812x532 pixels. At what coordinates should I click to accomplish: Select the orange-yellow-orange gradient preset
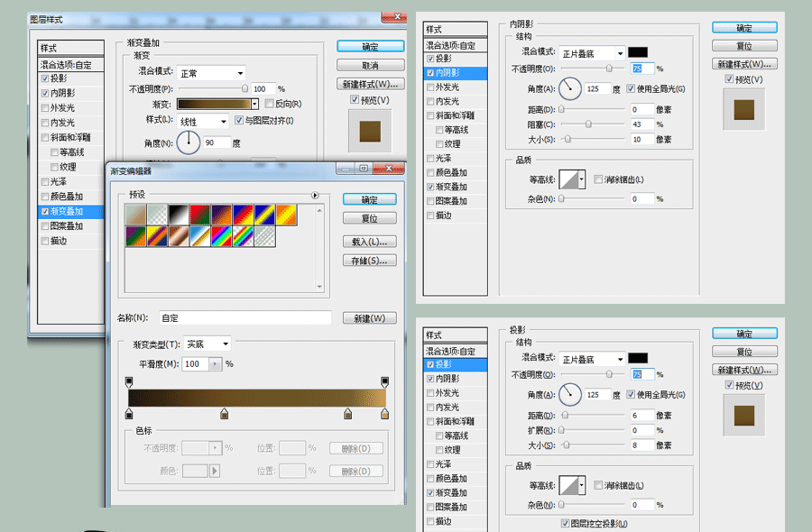click(x=286, y=215)
